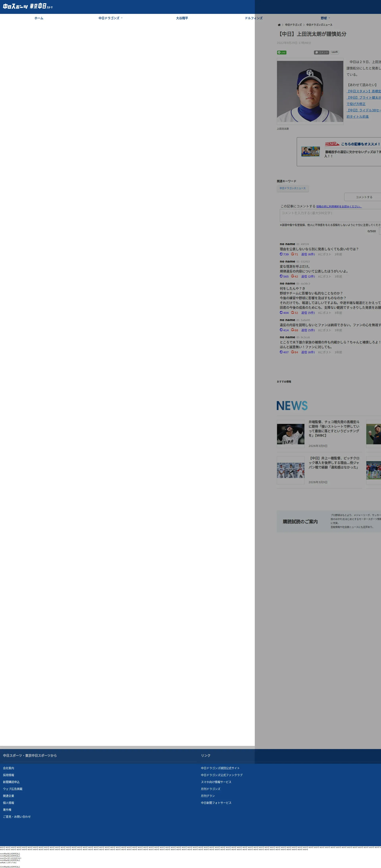Viewport: 381px width, 868px height.
Task: Expand the 野球 navigation dropdown
Action: click(x=325, y=18)
